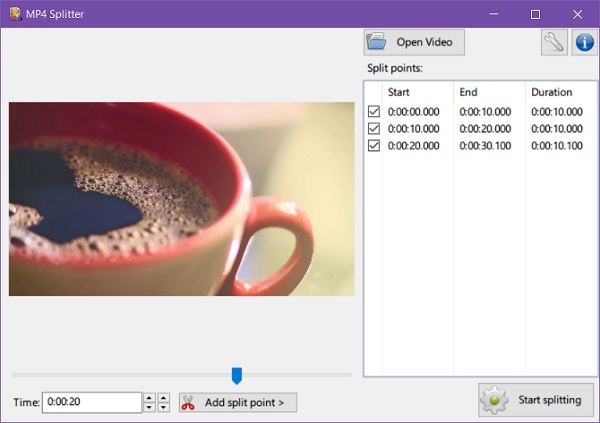Decrease time with second spinner down arrow
The width and height of the screenshot is (600, 423).
[164, 407]
